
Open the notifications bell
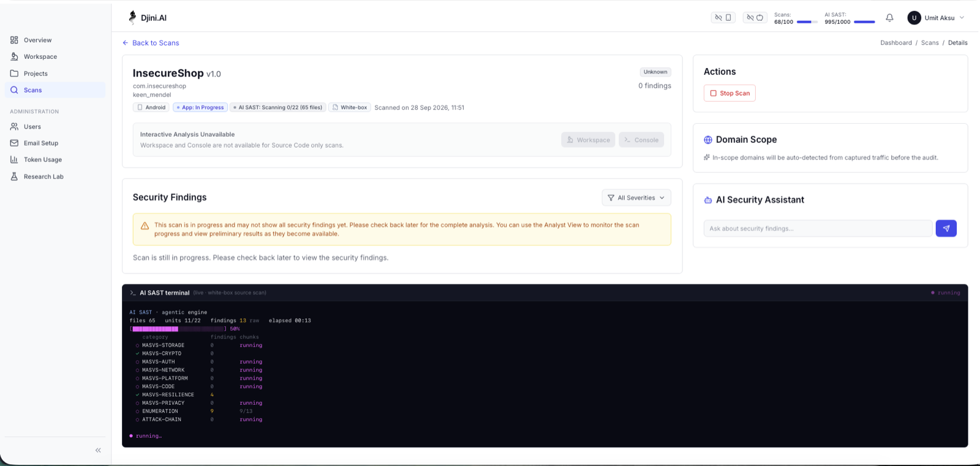pos(889,18)
